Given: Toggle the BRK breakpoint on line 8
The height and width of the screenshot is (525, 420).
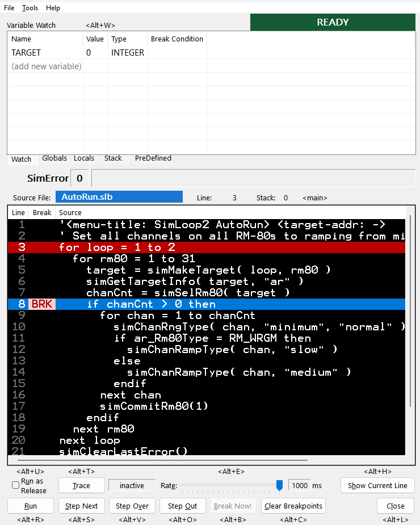Looking at the screenshot, I should 41,304.
